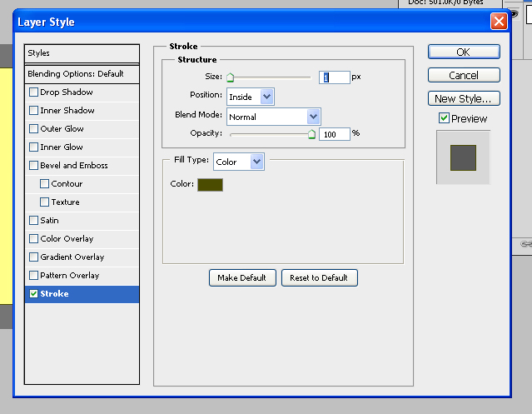Image resolution: width=532 pixels, height=414 pixels.
Task: Toggle the Preview checkbox
Action: tap(444, 118)
